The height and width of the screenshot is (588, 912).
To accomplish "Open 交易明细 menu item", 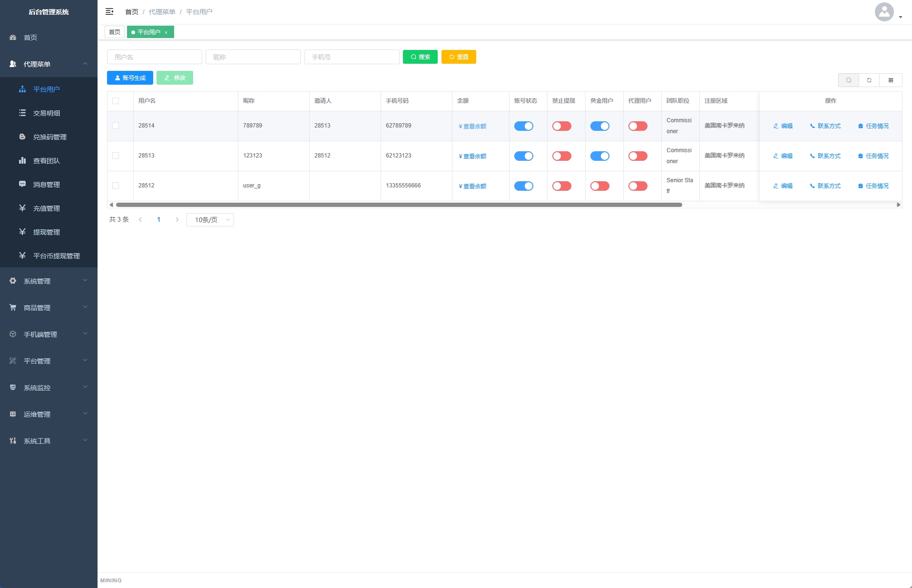I will click(46, 113).
